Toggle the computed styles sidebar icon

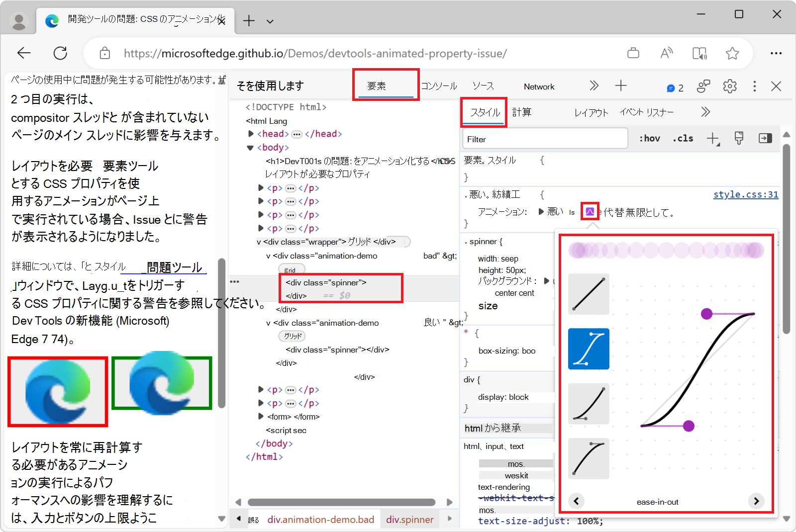[765, 139]
